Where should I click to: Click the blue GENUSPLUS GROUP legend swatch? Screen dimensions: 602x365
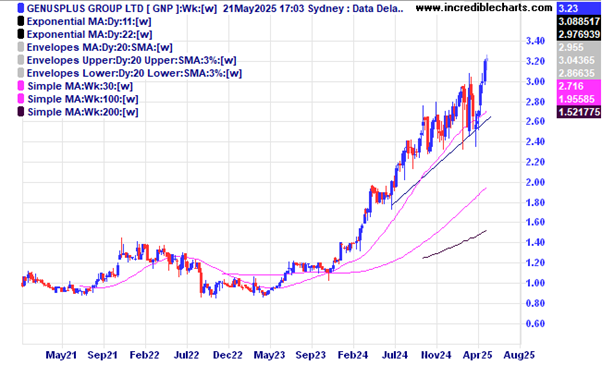click(x=21, y=8)
